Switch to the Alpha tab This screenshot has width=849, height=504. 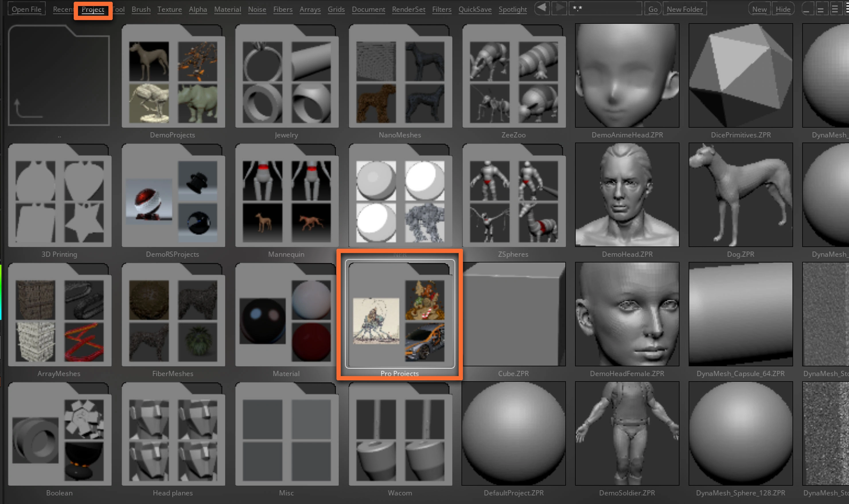pyautogui.click(x=198, y=9)
